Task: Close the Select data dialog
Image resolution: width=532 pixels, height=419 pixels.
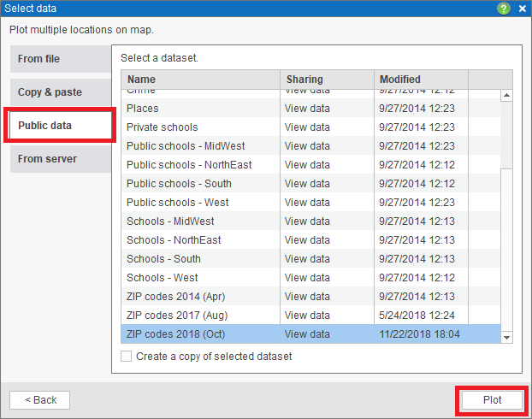Action: [521, 9]
